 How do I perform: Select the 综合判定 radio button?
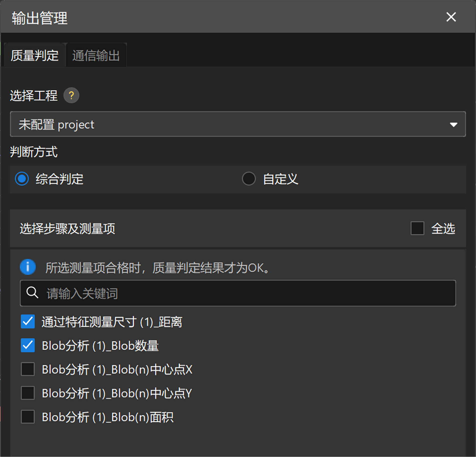point(22,179)
